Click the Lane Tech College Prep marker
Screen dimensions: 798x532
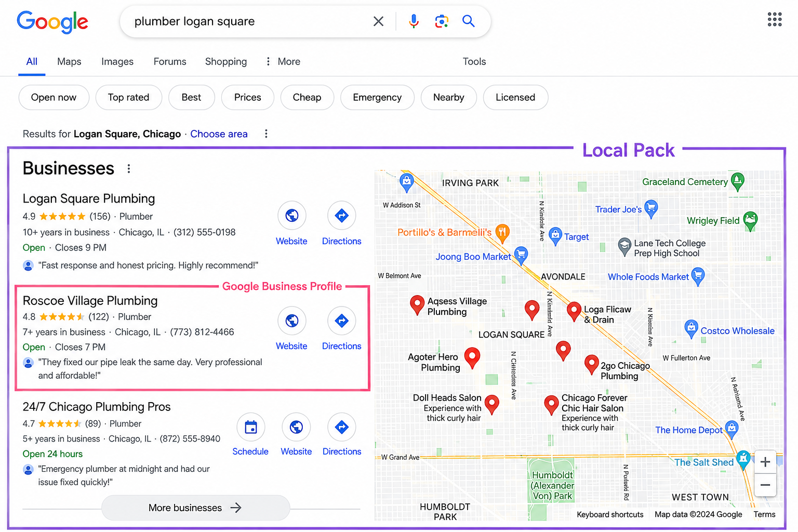624,246
